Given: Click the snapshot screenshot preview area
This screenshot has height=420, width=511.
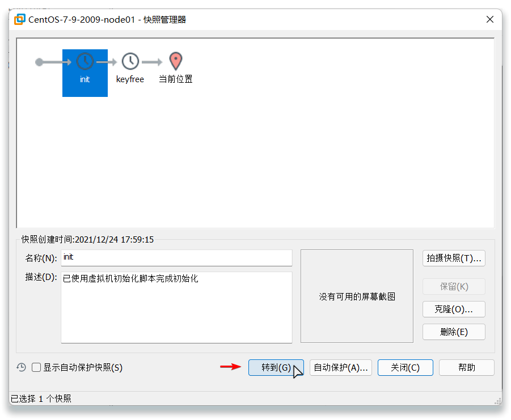Looking at the screenshot, I should tap(357, 296).
